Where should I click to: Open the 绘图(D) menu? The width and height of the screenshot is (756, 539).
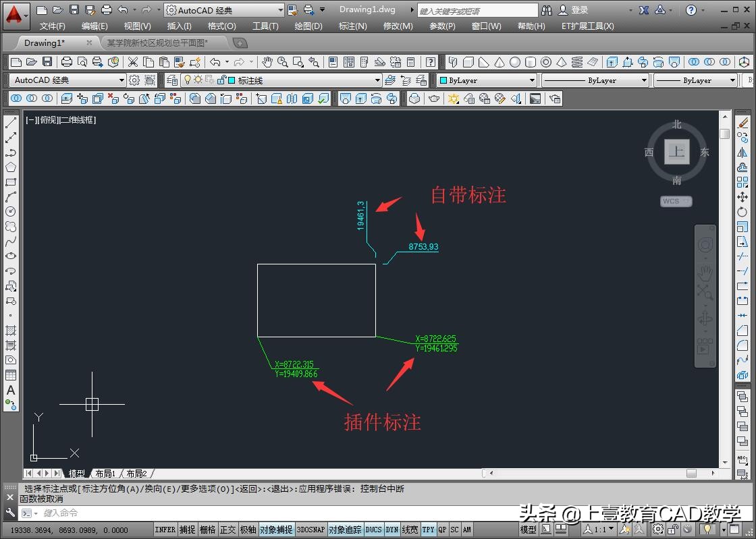pyautogui.click(x=308, y=26)
